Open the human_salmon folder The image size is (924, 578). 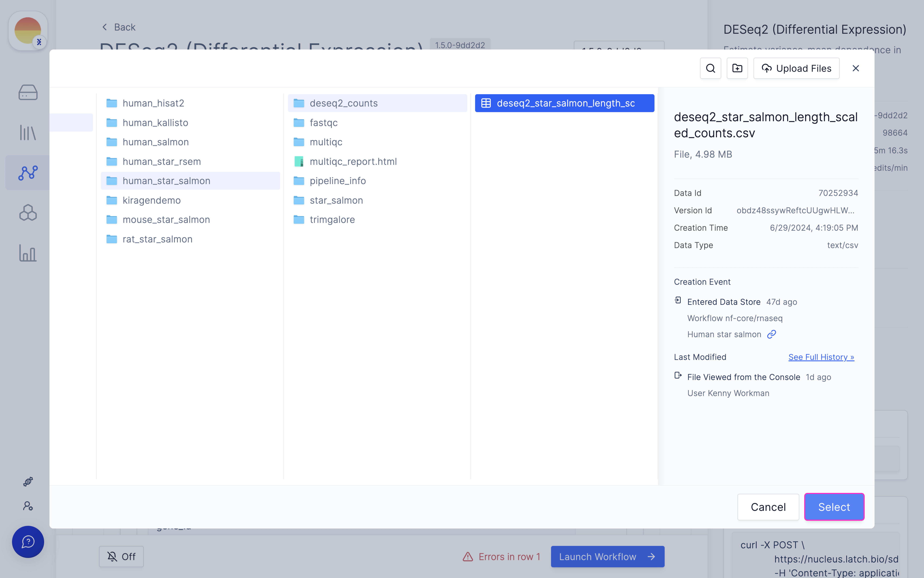coord(190,142)
